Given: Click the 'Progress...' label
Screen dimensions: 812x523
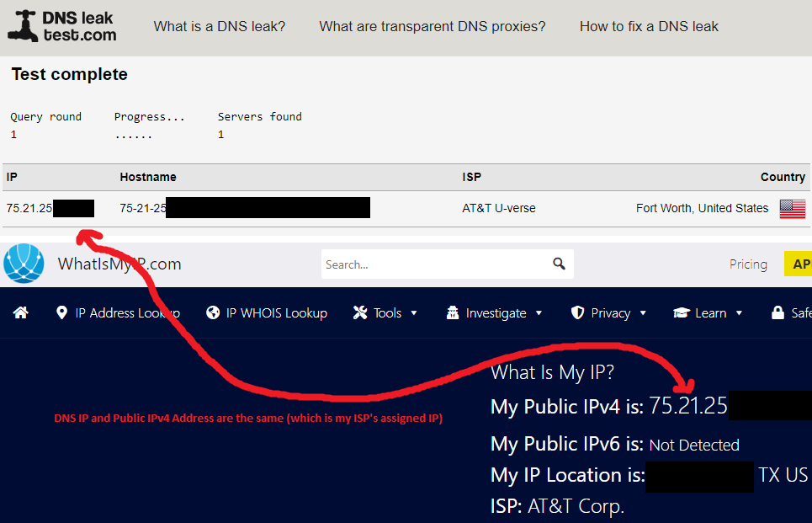Looking at the screenshot, I should [149, 116].
